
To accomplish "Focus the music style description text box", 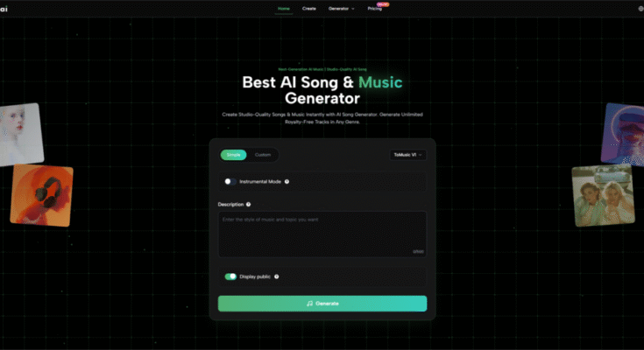I will click(322, 234).
